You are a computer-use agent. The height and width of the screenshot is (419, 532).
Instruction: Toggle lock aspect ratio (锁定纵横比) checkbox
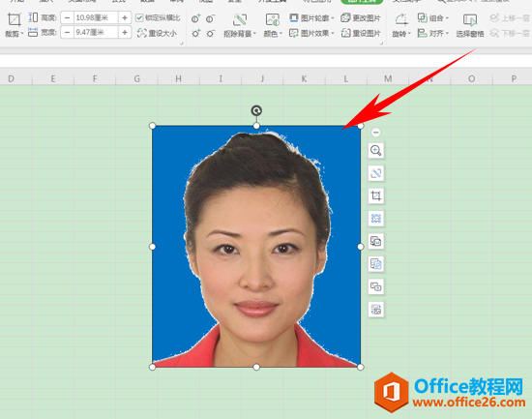(x=158, y=17)
